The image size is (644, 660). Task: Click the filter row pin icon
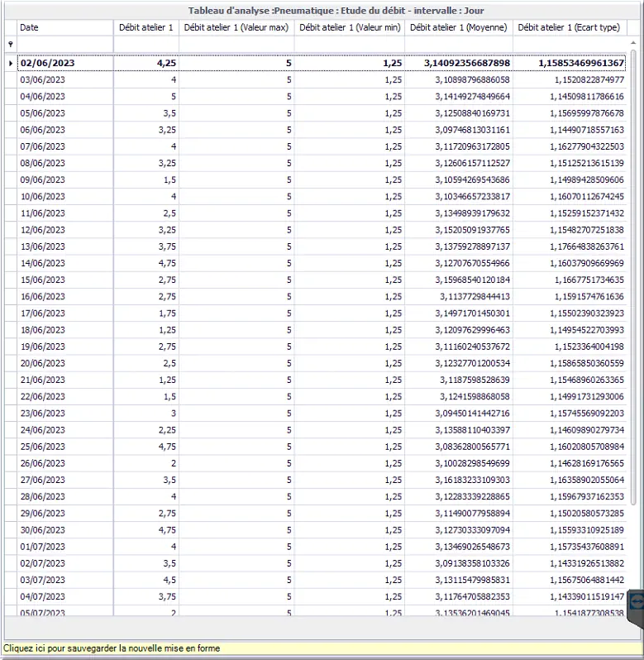click(x=10, y=44)
